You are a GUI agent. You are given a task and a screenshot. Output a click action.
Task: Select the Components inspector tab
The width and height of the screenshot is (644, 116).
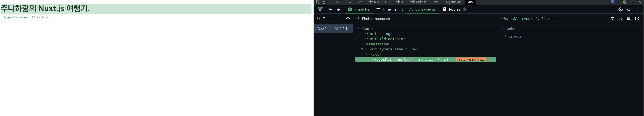[422, 9]
